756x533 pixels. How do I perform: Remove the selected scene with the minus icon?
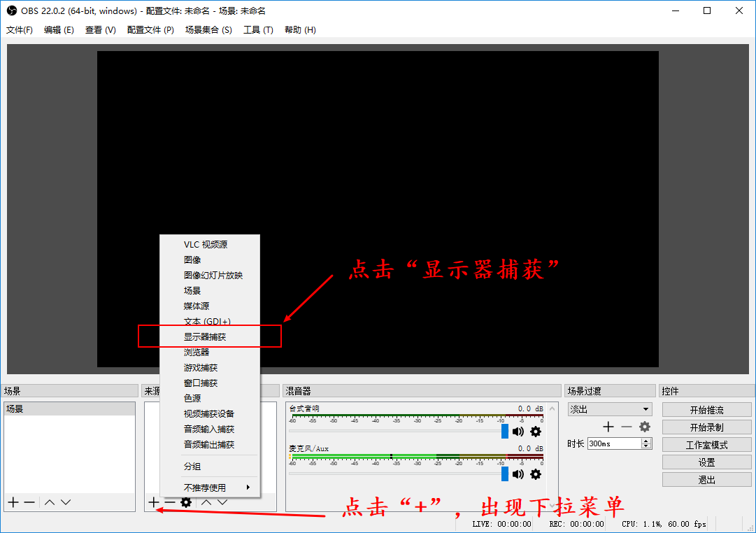pyautogui.click(x=29, y=502)
